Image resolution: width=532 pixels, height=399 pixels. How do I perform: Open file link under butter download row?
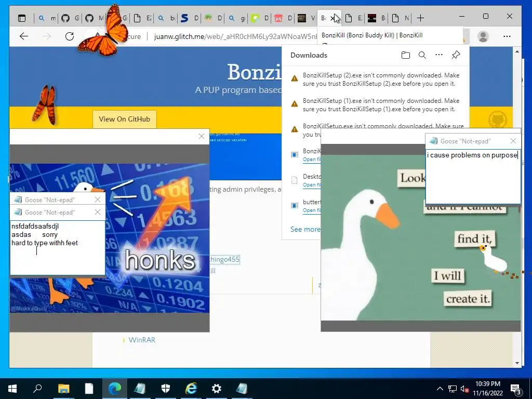(x=312, y=210)
